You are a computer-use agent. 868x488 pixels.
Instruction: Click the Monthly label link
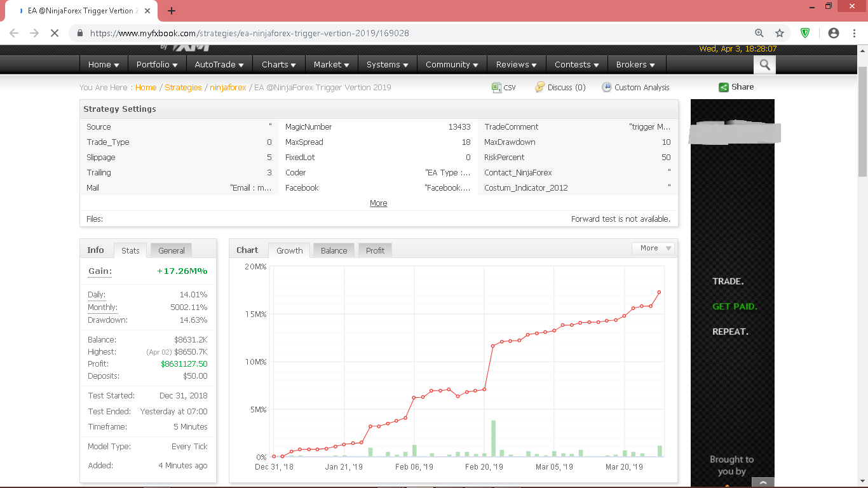coord(102,308)
